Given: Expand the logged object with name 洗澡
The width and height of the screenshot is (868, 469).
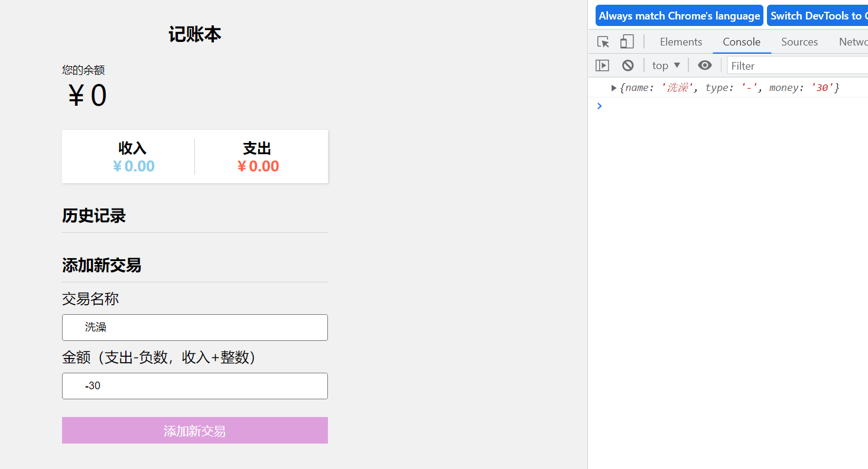Looking at the screenshot, I should [x=614, y=88].
